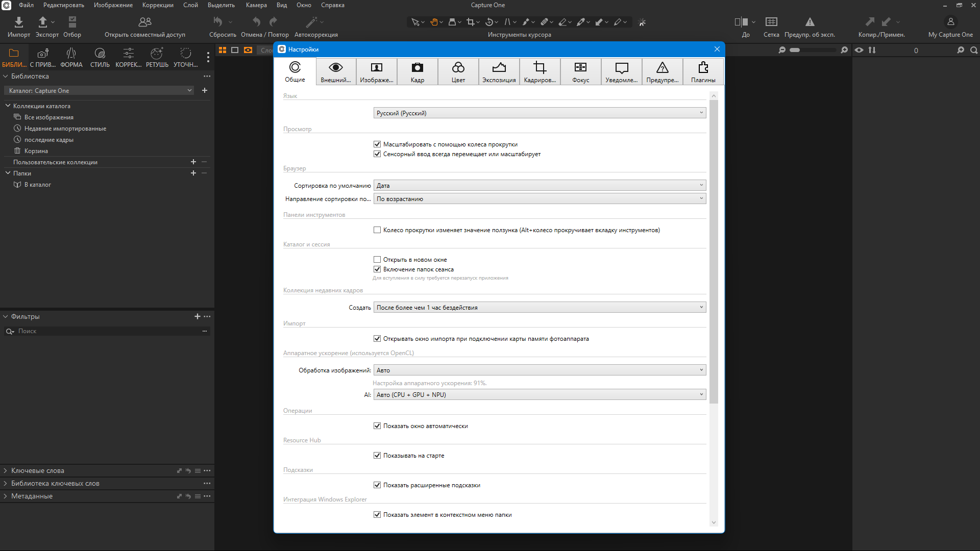The image size is (980, 551).
Task: Collapse the Фильтры panel
Action: coord(6,316)
